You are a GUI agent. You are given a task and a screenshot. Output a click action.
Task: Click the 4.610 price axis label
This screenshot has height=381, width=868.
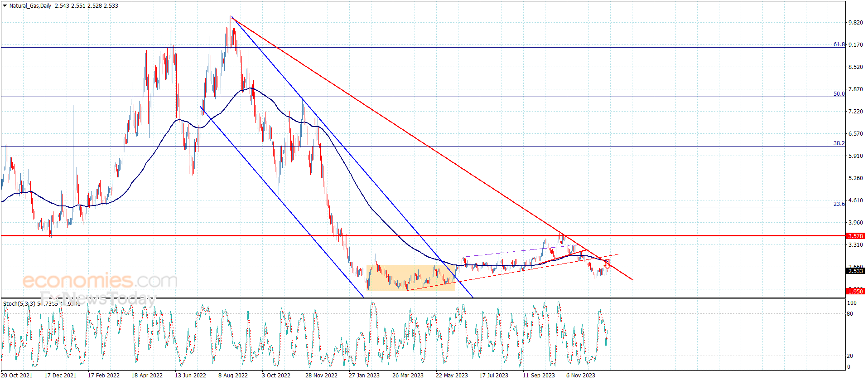point(855,200)
